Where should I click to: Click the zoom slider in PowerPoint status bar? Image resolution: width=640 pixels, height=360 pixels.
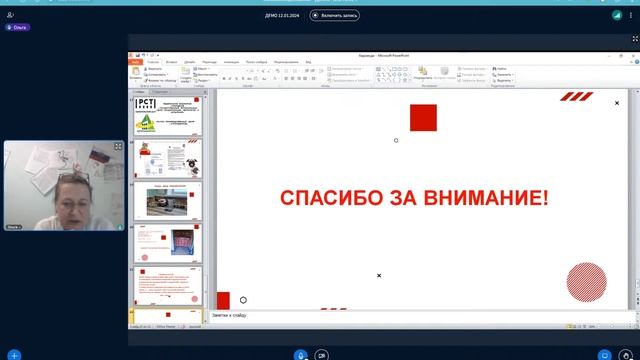pos(612,327)
